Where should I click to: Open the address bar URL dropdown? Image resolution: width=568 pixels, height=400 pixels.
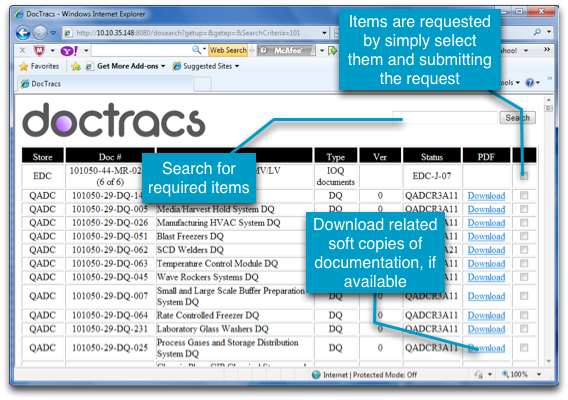(x=324, y=33)
